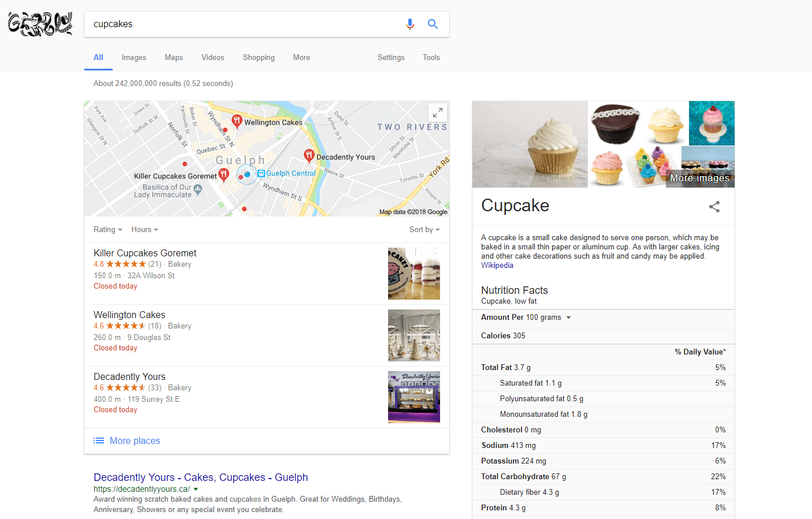This screenshot has height=519, width=812.
Task: Click the Dietary fiber 4.3 g row
Action: pyautogui.click(x=604, y=492)
